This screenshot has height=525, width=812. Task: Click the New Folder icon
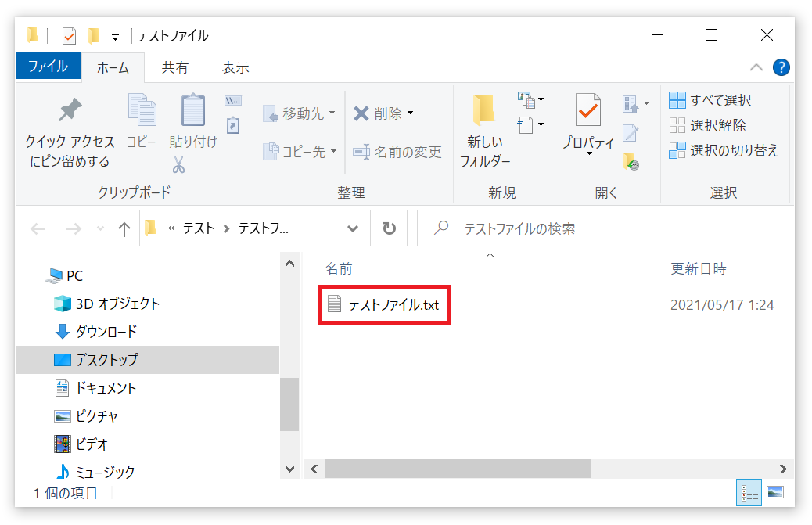[x=484, y=110]
